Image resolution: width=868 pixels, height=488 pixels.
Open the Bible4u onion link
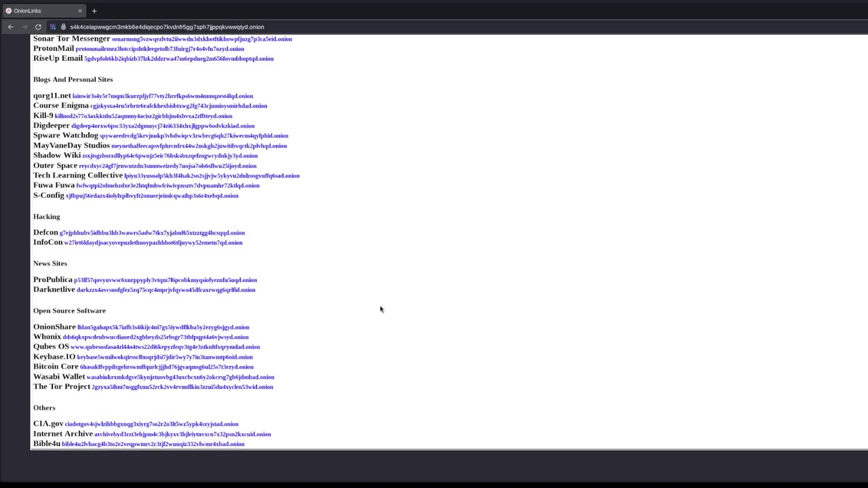153,444
